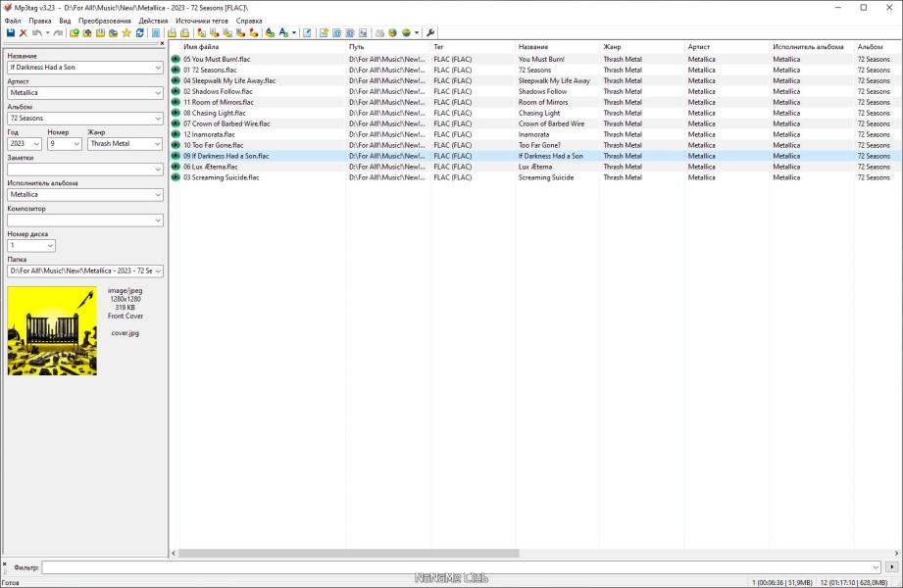This screenshot has height=588, width=903.
Task: Run the Filename - Tag converter icon
Action: (215, 32)
